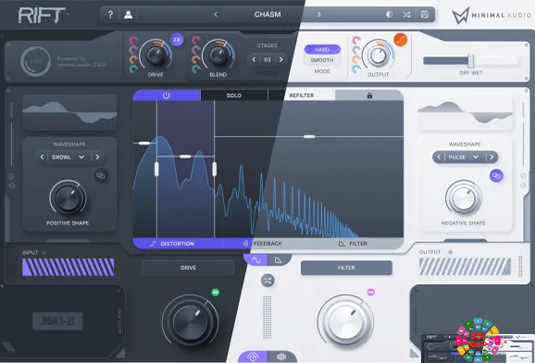Open the PULSE waveshape dropdown chevron

476,157
